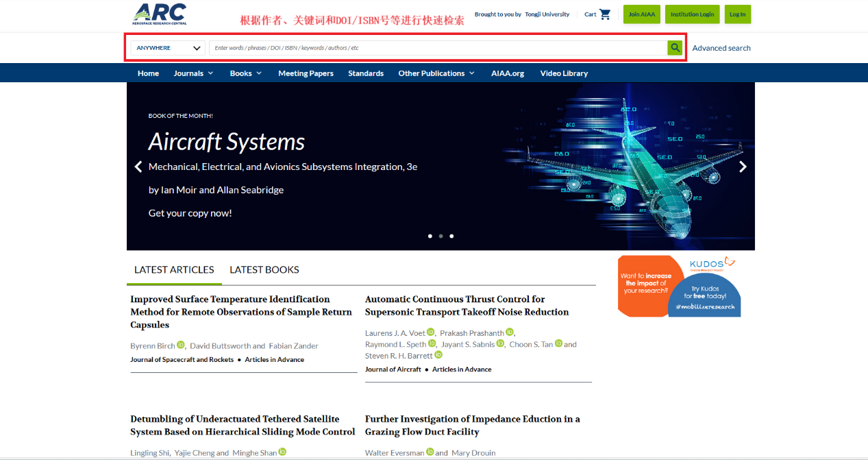Viewport: 868px width, 460px height.
Task: Select the second carousel indicator dot
Action: [x=441, y=236]
